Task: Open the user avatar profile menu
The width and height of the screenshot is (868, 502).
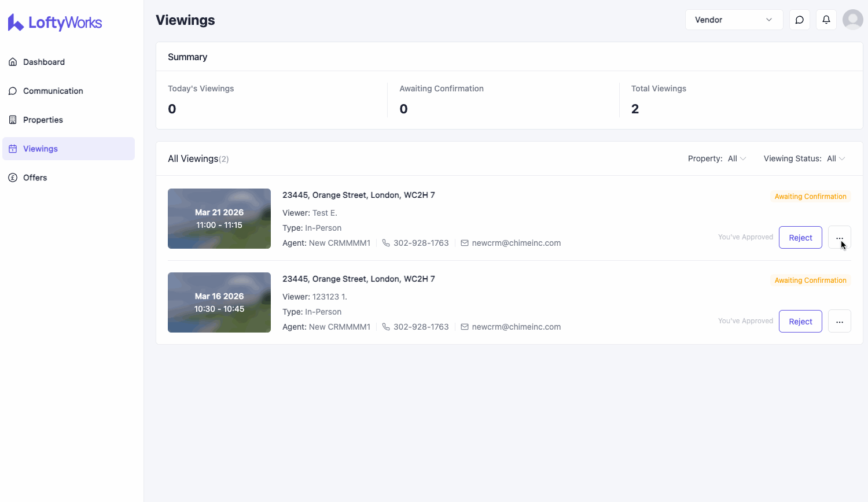Action: [x=852, y=20]
